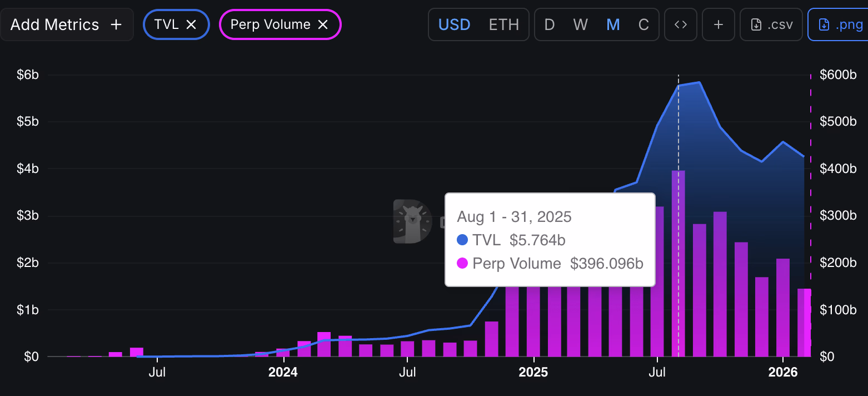Remove the TVL metric using its X

pyautogui.click(x=191, y=24)
